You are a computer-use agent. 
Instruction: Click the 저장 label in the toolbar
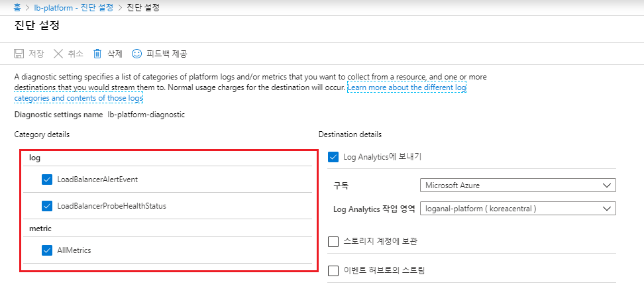pos(36,54)
